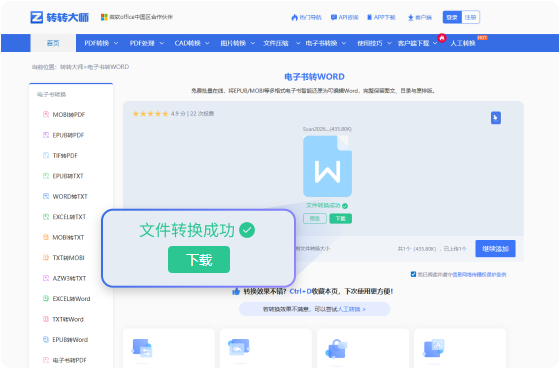Click the blue 继续添加 button
This screenshot has height=369, width=560.
(x=495, y=249)
